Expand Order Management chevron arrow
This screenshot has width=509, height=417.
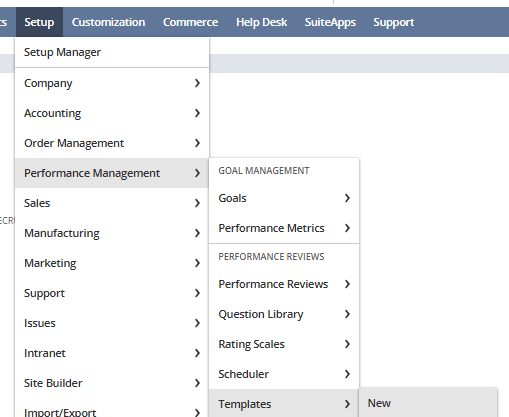(197, 143)
